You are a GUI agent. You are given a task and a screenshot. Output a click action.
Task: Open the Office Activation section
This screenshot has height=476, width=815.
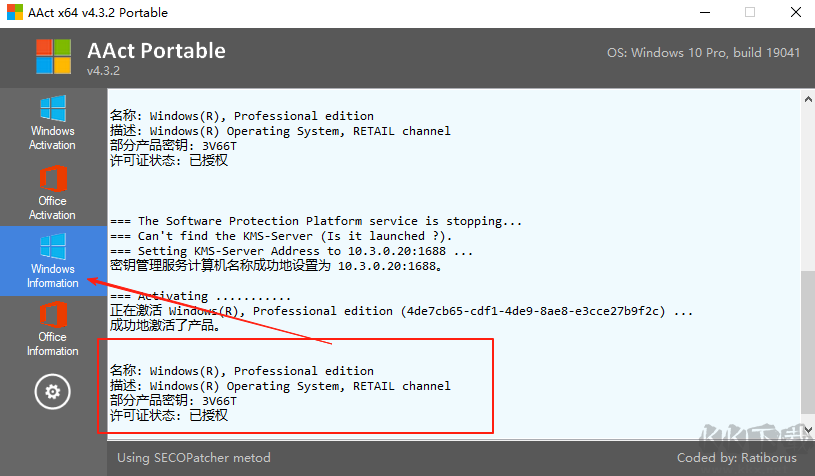pyautogui.click(x=52, y=192)
